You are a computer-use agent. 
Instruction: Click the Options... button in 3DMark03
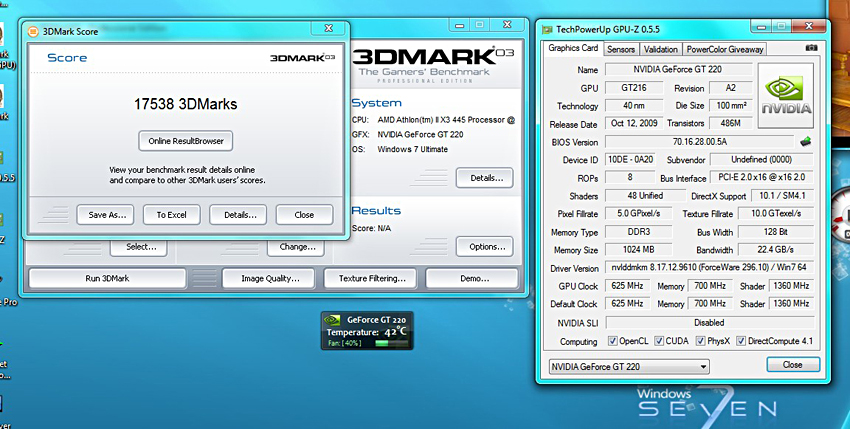(x=485, y=247)
